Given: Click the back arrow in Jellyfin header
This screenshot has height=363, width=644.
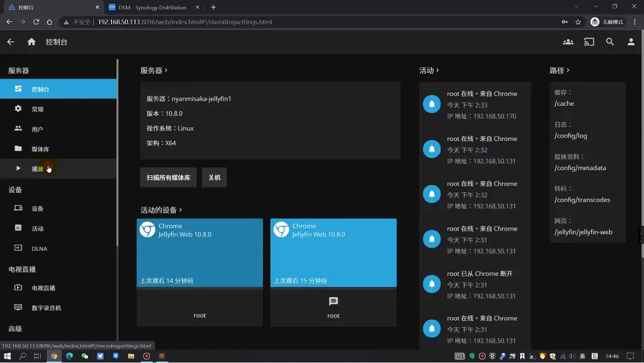Looking at the screenshot, I should tap(10, 42).
